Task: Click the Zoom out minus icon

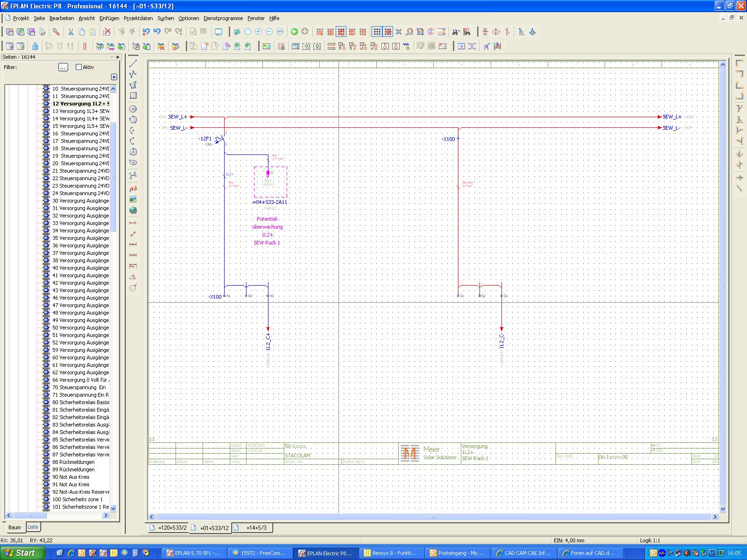Action: tap(269, 32)
